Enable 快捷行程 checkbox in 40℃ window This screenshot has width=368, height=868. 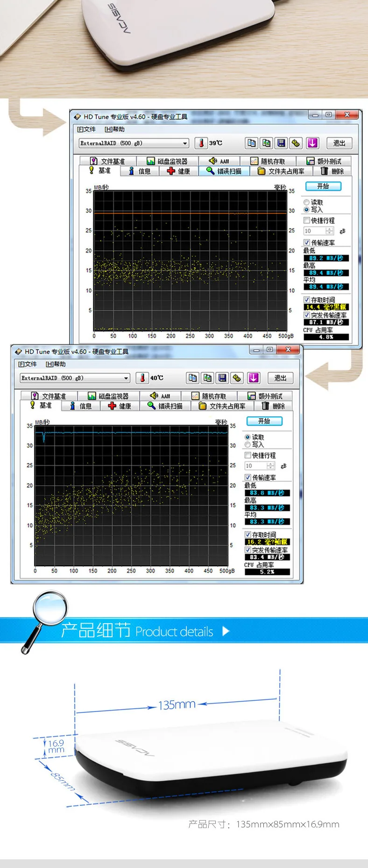coord(248,455)
